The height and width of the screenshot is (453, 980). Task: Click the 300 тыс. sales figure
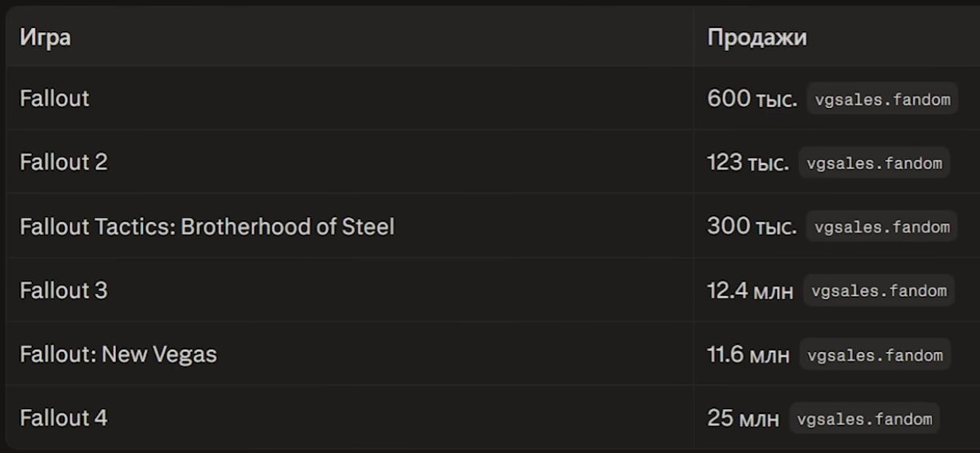click(752, 226)
